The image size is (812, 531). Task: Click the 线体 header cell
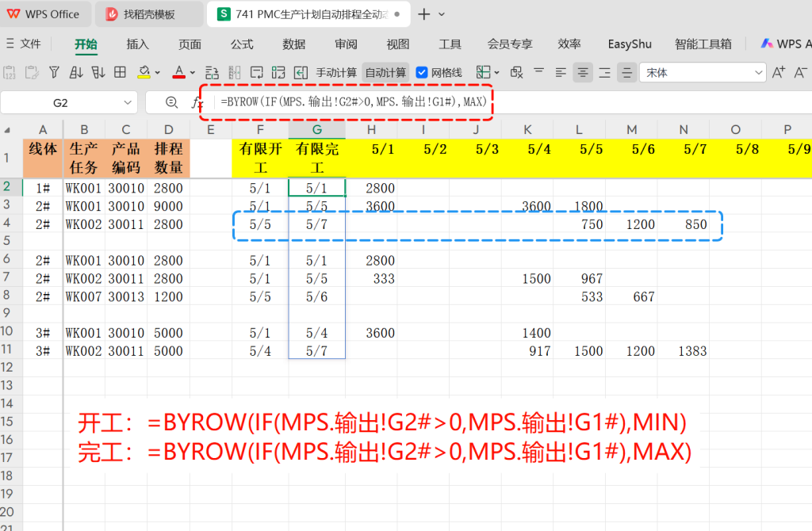(43, 158)
